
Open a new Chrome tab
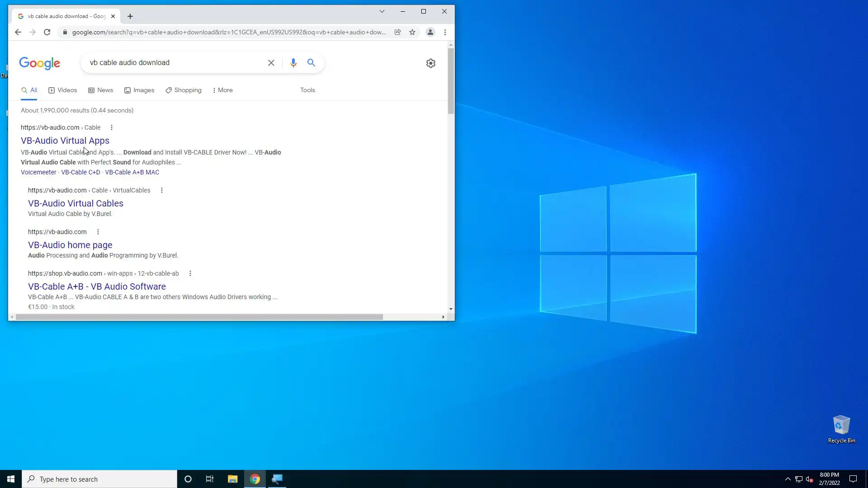(x=130, y=16)
